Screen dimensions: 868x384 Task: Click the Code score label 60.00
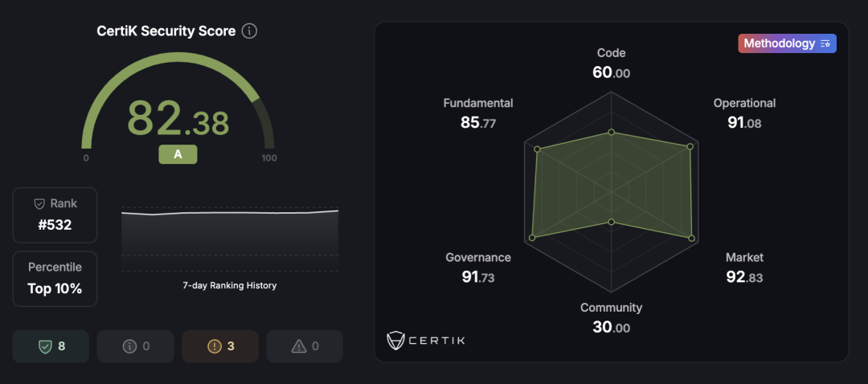611,73
